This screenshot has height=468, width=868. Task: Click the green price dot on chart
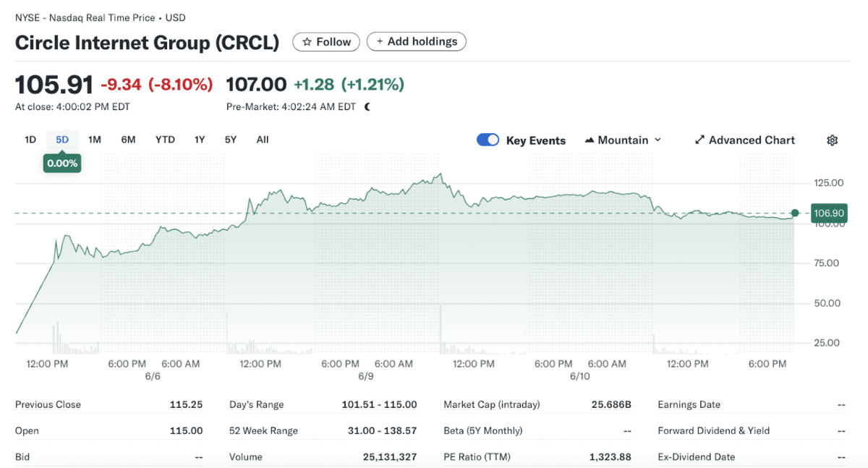click(795, 213)
